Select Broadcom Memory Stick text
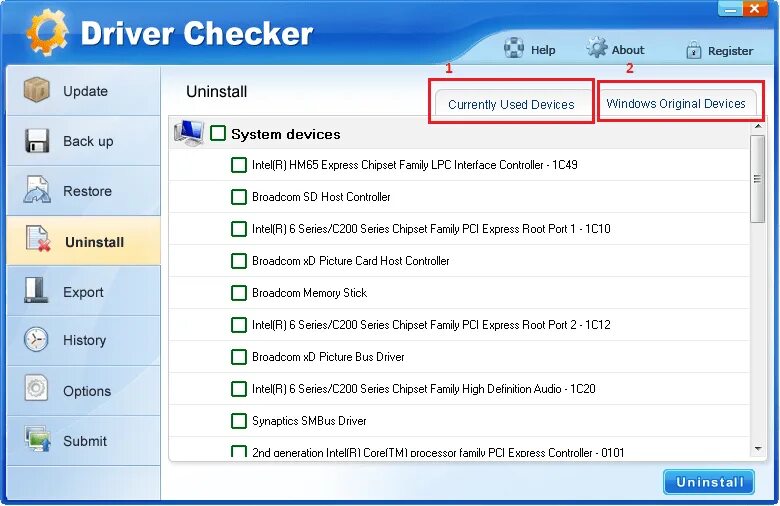Viewport: 780px width, 506px height. point(309,293)
